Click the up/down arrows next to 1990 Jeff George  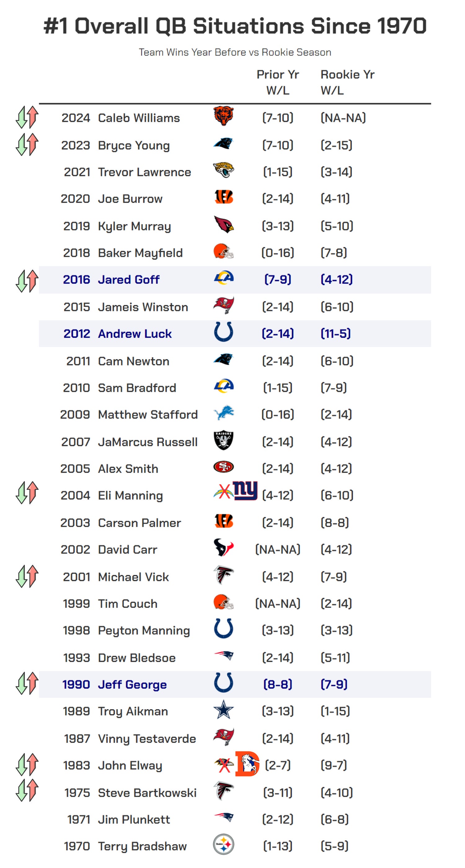click(27, 683)
